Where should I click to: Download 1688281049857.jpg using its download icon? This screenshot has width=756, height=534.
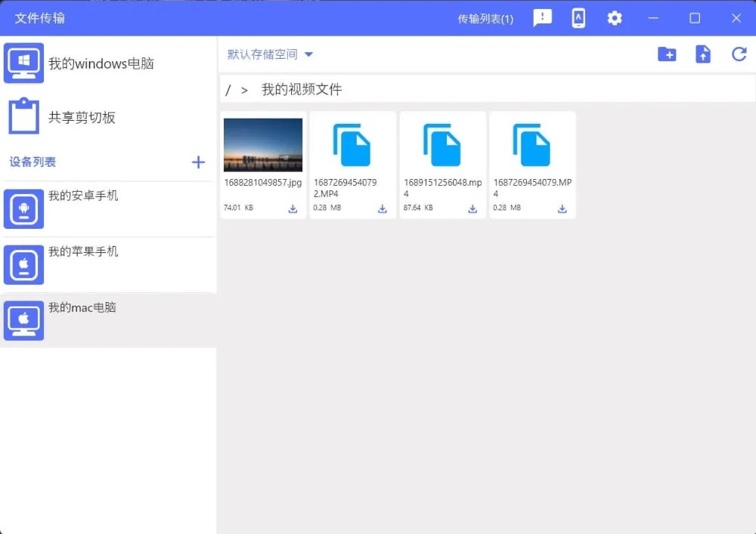tap(293, 208)
